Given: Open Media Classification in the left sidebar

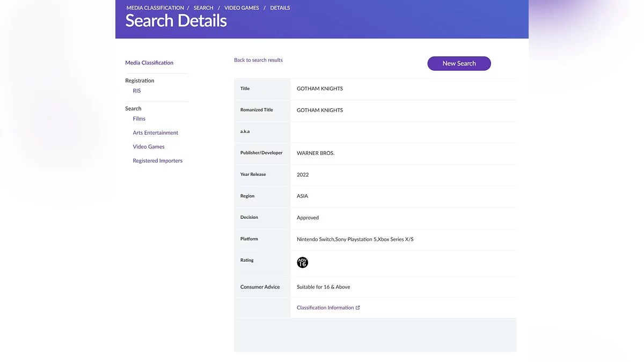Looking at the screenshot, I should (149, 63).
